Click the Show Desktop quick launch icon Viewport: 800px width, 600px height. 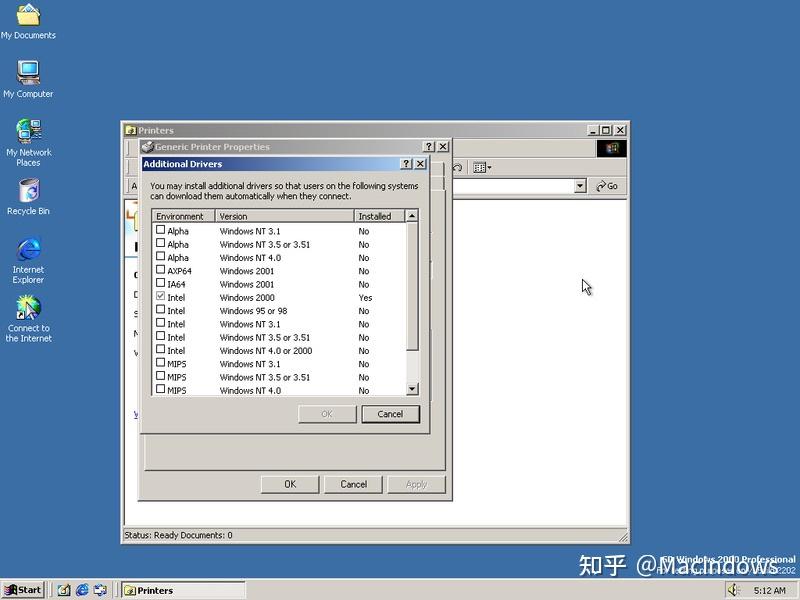click(x=63, y=589)
